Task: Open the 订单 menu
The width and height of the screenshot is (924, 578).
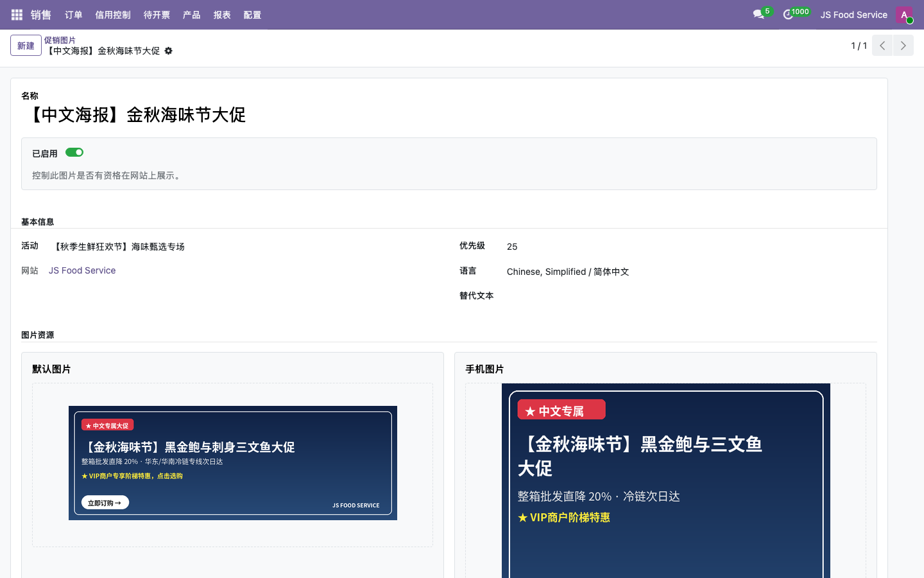Action: tap(74, 14)
